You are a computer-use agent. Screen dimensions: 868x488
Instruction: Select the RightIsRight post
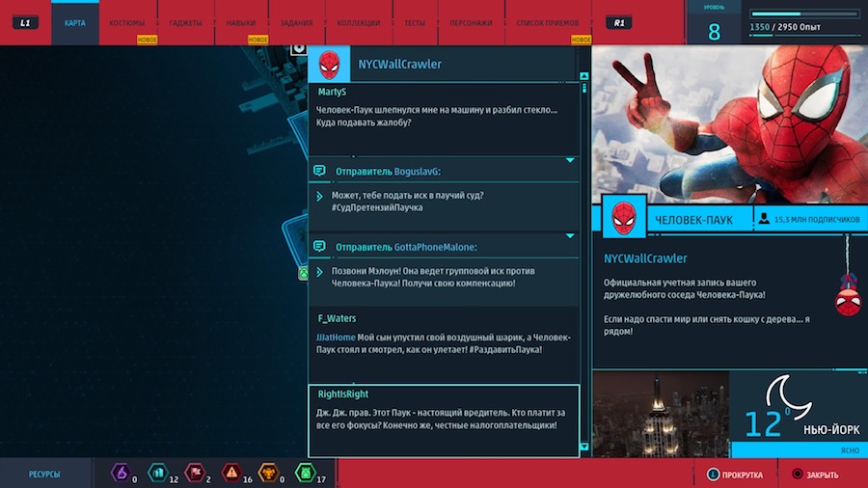click(x=444, y=420)
